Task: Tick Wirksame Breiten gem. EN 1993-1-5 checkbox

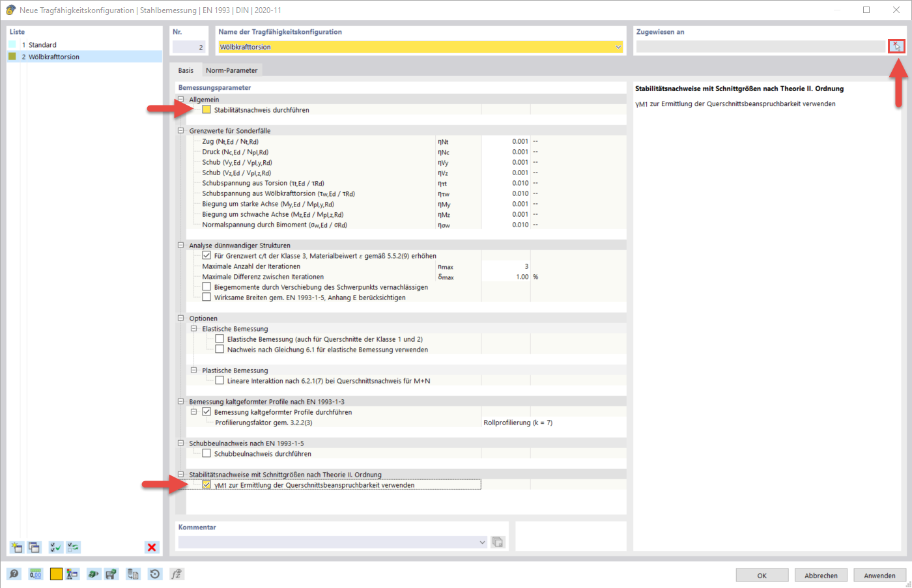Action: tap(207, 297)
